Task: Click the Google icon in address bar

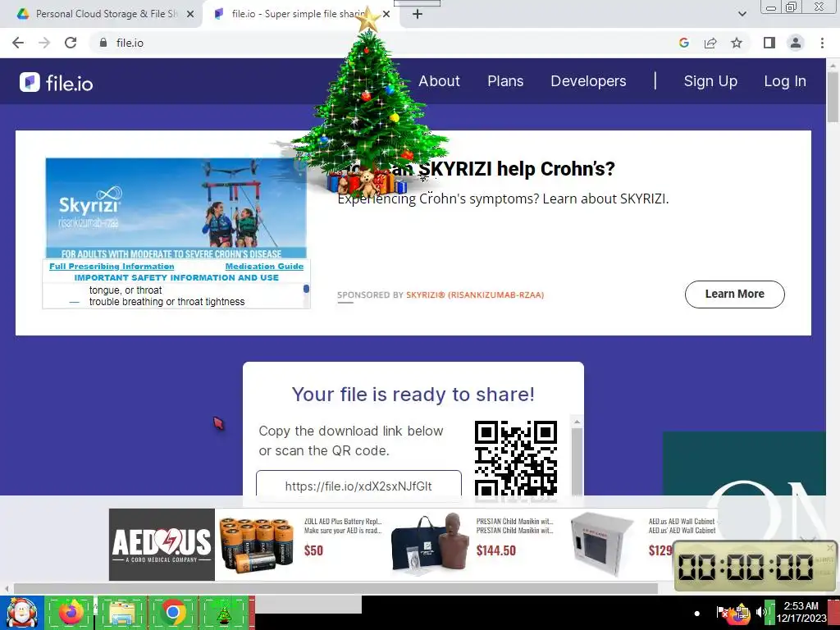Action: pyautogui.click(x=683, y=43)
